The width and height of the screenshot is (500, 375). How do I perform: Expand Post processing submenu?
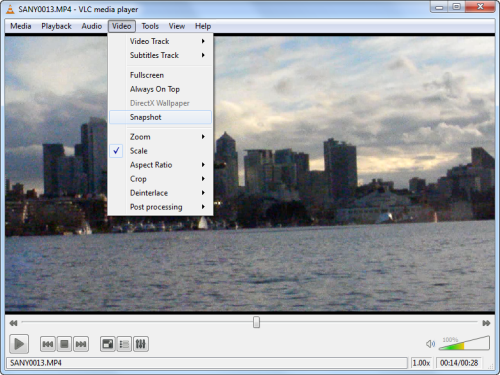[160, 207]
